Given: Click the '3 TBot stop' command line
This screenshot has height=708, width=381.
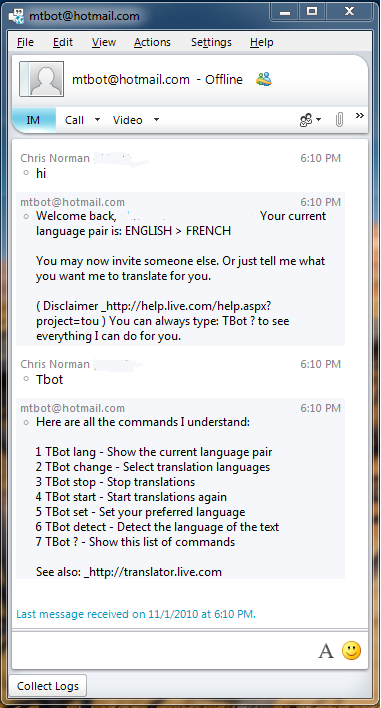Looking at the screenshot, I should pyautogui.click(x=115, y=482).
